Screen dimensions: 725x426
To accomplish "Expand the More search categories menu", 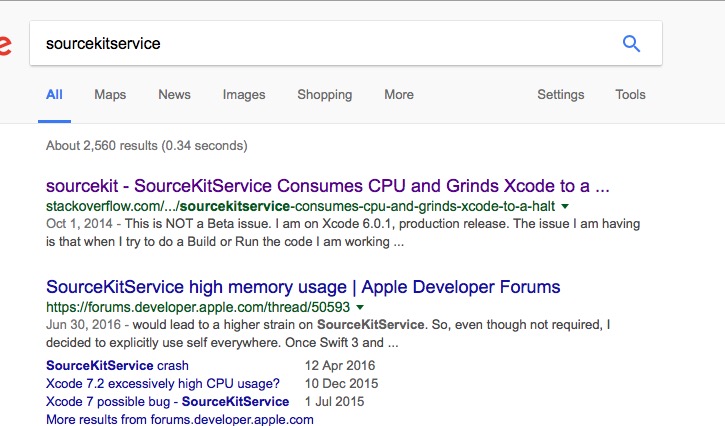I will point(399,95).
